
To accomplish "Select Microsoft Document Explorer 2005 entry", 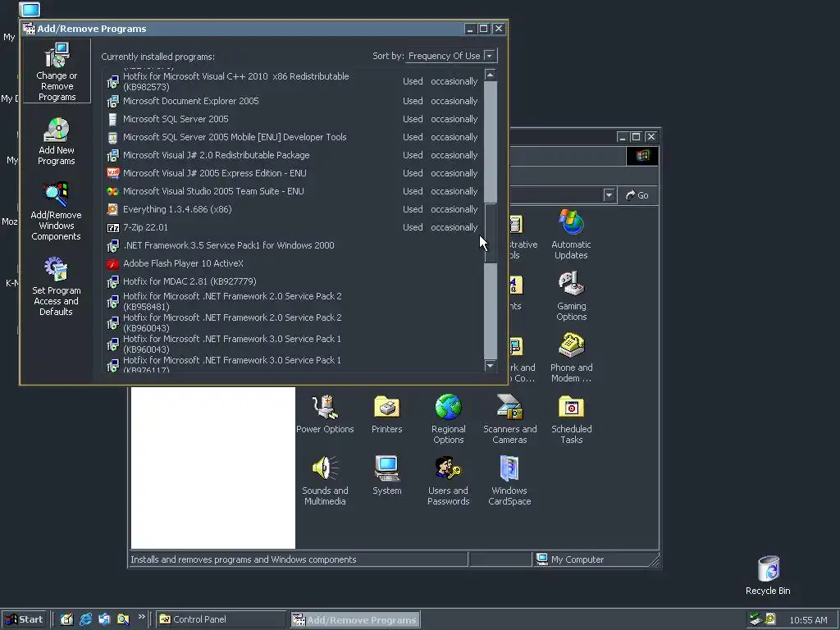I will (x=293, y=101).
